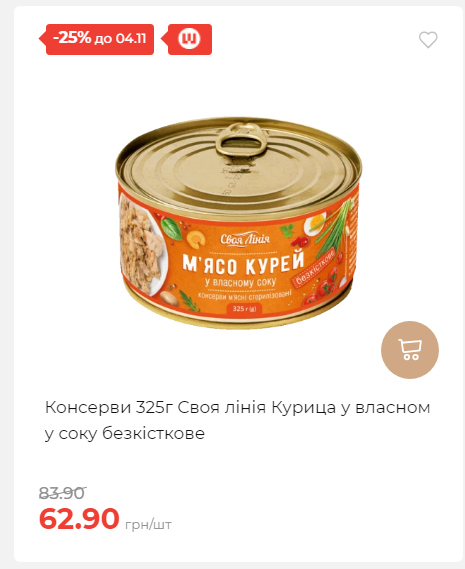Open product title Консерви 325г Своя лінія
This screenshot has height=569, width=465.
[x=237, y=420]
